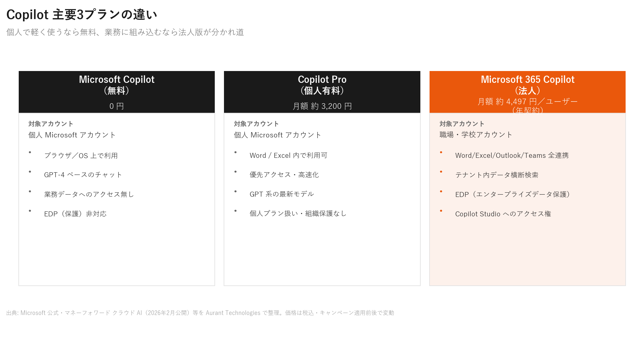644x337 pixels.
Task: Click '対象アカウント' label in the free plan card
Action: 51,124
